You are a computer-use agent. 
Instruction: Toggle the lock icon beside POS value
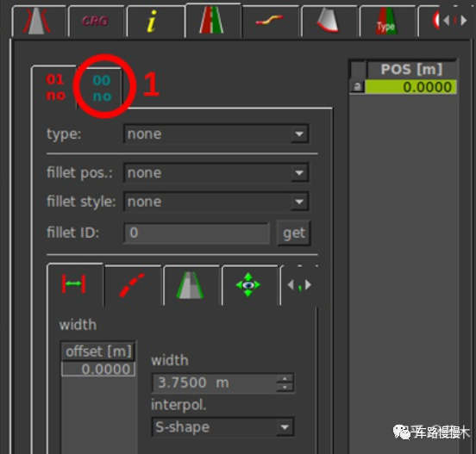[x=357, y=87]
